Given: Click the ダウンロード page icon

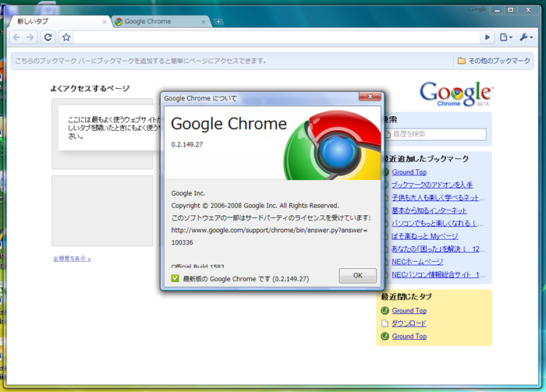Looking at the screenshot, I should click(385, 323).
